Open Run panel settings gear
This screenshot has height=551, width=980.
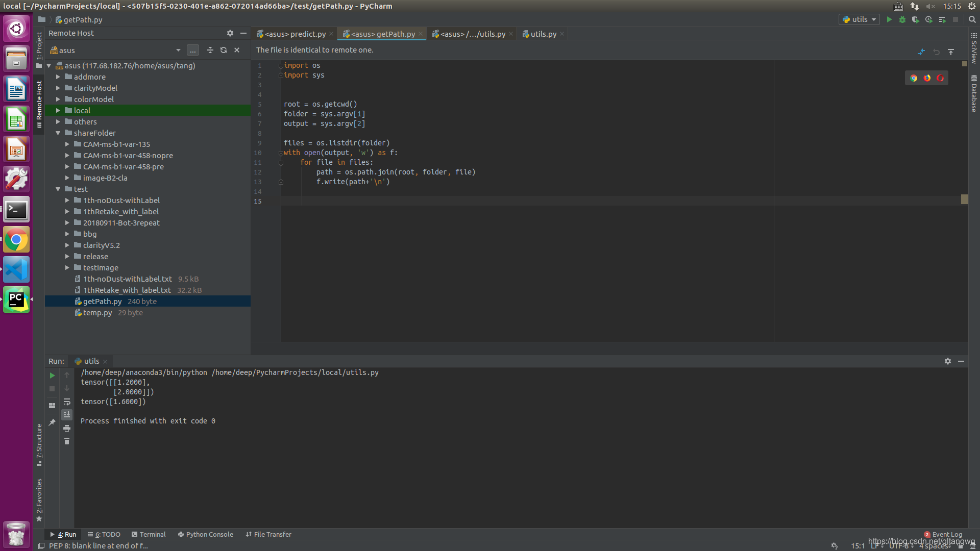click(948, 361)
